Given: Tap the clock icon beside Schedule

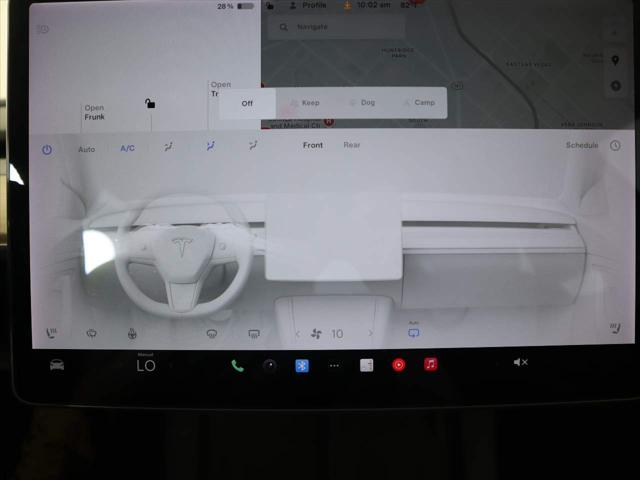Looking at the screenshot, I should (615, 145).
